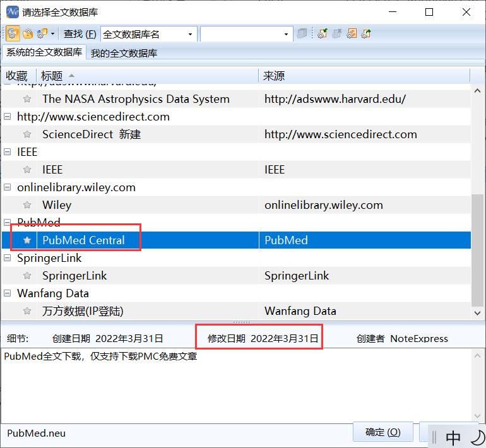Viewport: 486px width, 448px height.
Task: Close the 请选择全文数据库 dialog
Action: pos(466,12)
